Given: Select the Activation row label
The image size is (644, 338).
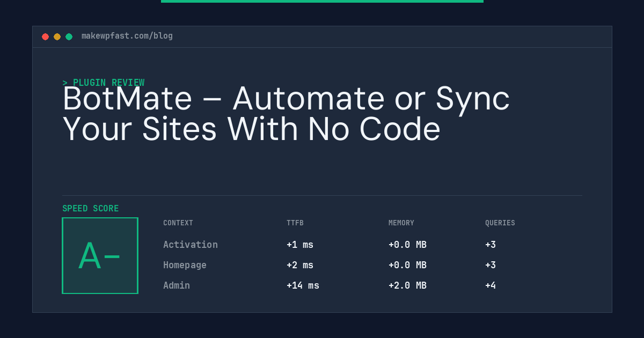Looking at the screenshot, I should pos(191,245).
